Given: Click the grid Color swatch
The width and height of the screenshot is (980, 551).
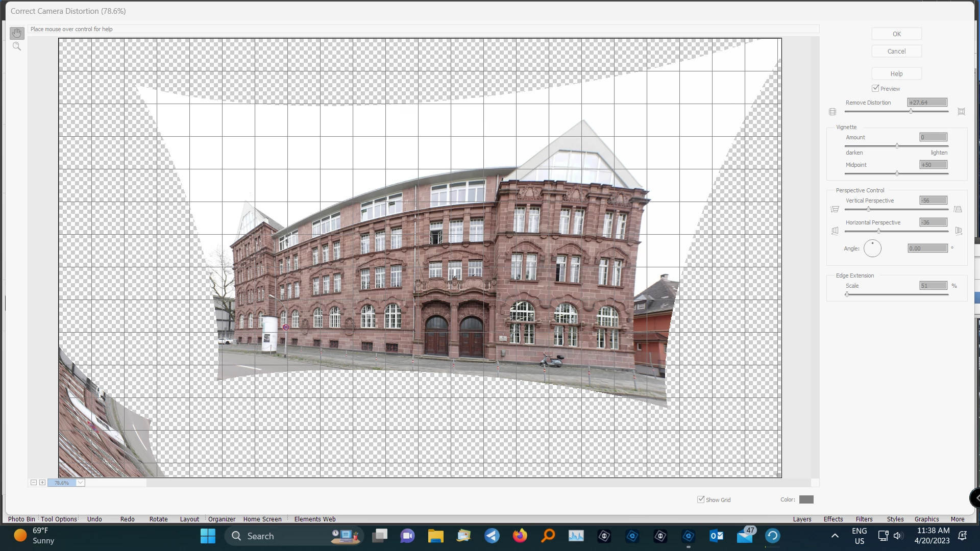Looking at the screenshot, I should click(x=806, y=499).
